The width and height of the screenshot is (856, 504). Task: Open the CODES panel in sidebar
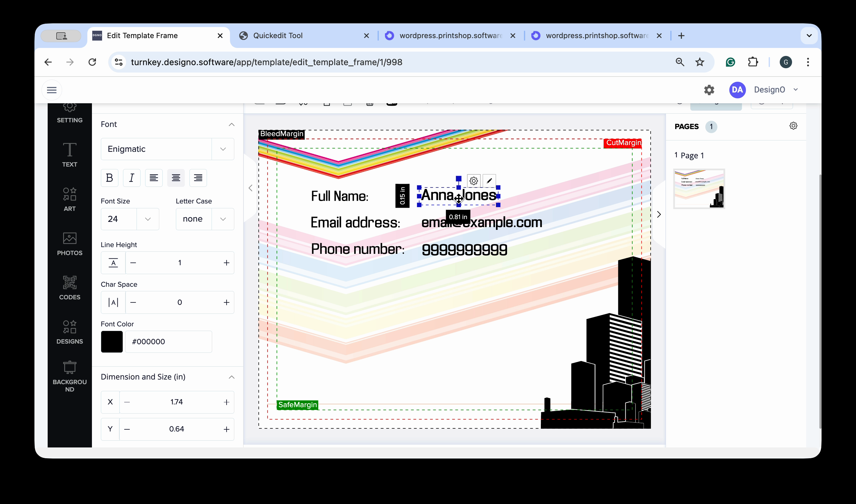pos(69,287)
